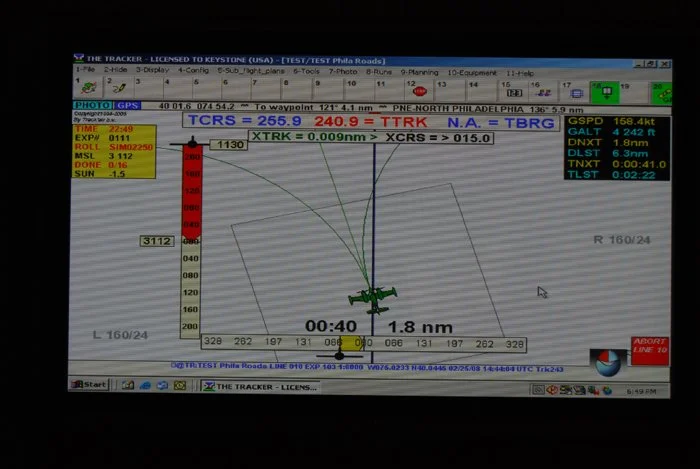Click the L 160/24 label
Viewport: 700px width, 469px height.
click(120, 335)
